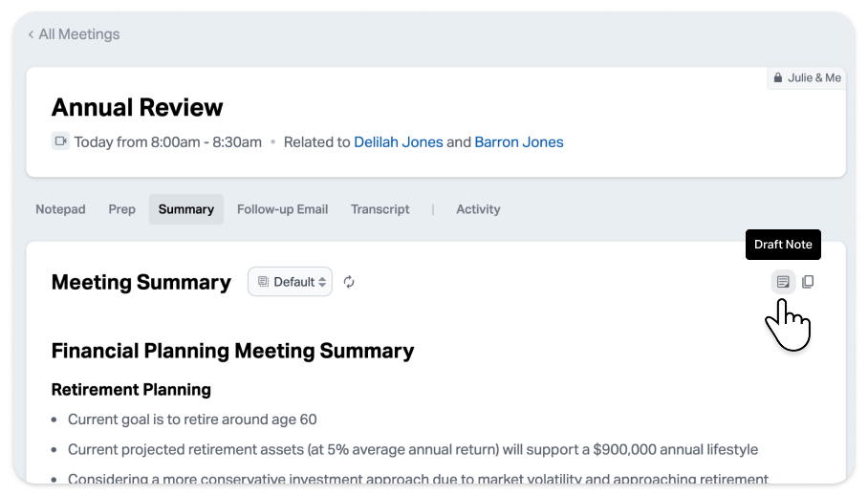Click the lock icon in the Julie & Me badge

(778, 78)
